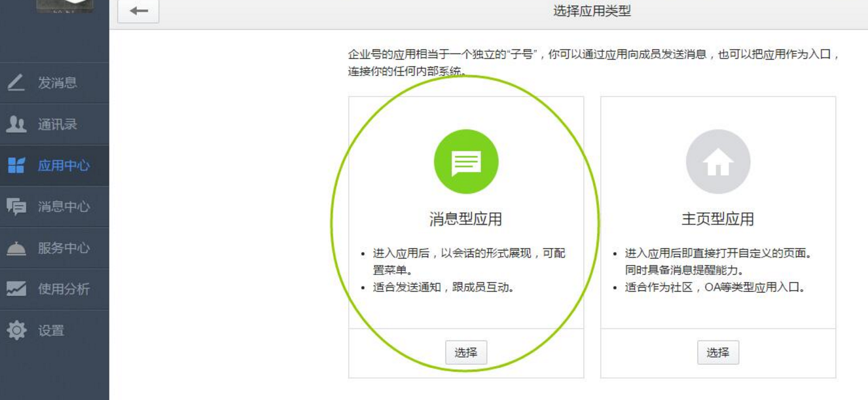Click the back arrow button

[138, 11]
